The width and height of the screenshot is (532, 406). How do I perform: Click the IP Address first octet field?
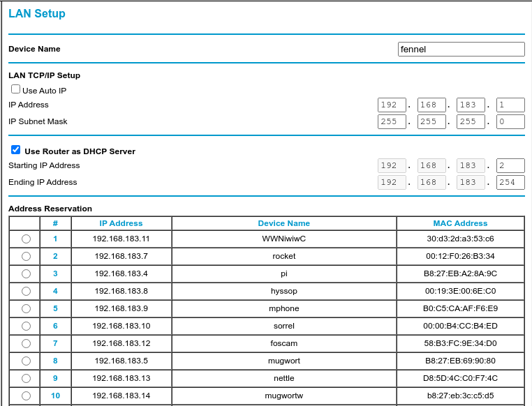tap(392, 105)
